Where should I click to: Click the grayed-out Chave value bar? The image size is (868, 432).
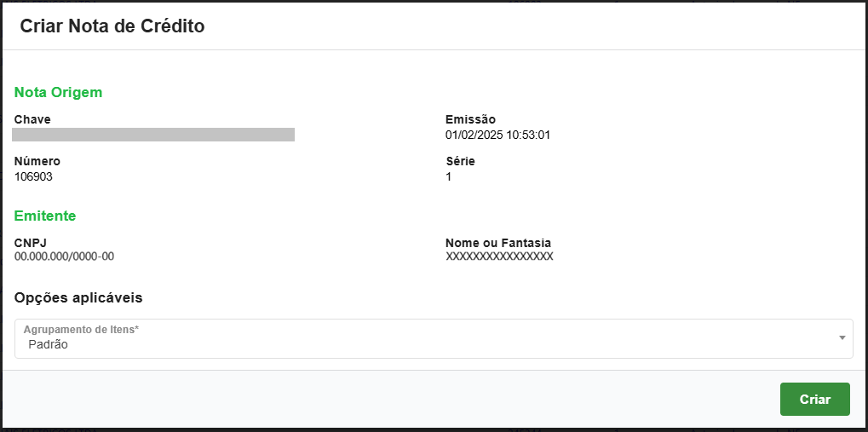click(153, 135)
